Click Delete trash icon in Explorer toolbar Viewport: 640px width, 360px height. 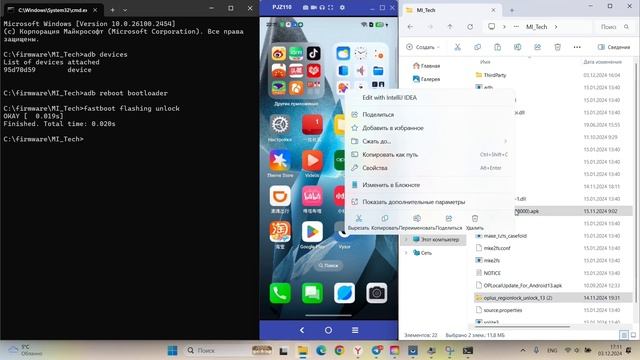[558, 47]
